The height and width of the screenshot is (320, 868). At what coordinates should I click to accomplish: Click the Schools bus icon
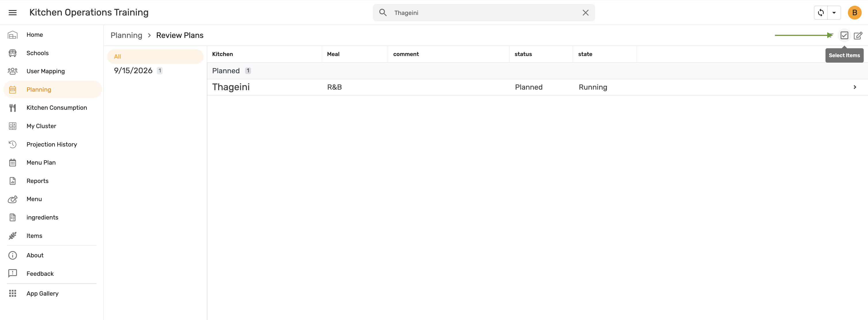tap(12, 53)
